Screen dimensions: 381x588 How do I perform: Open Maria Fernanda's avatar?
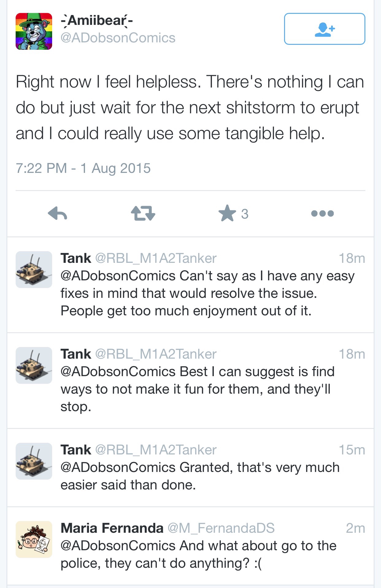[x=34, y=539]
